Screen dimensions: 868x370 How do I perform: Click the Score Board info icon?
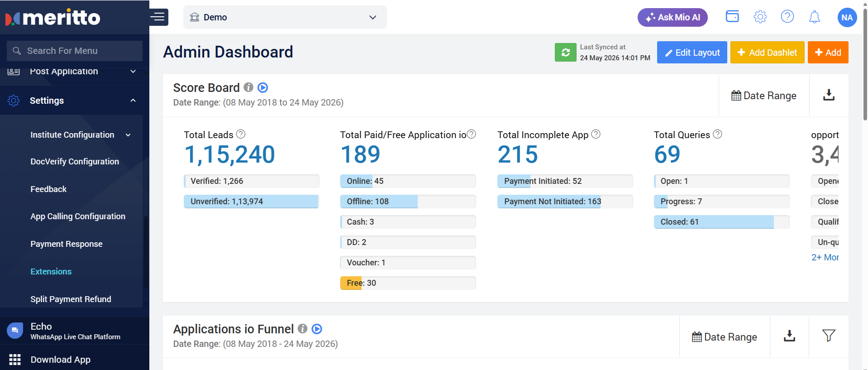[x=248, y=87]
